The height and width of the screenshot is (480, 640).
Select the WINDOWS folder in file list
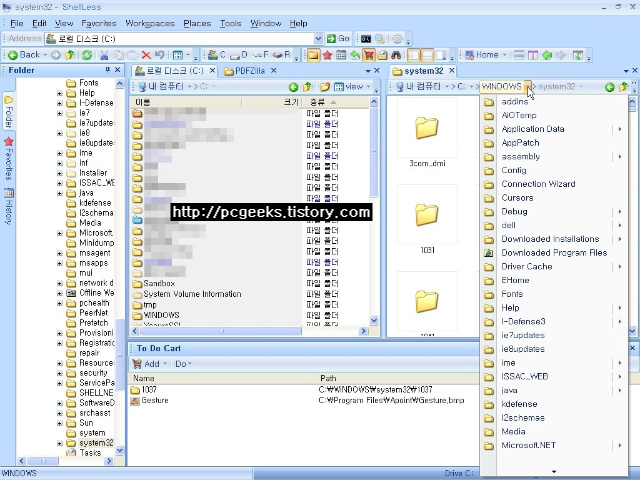(161, 315)
